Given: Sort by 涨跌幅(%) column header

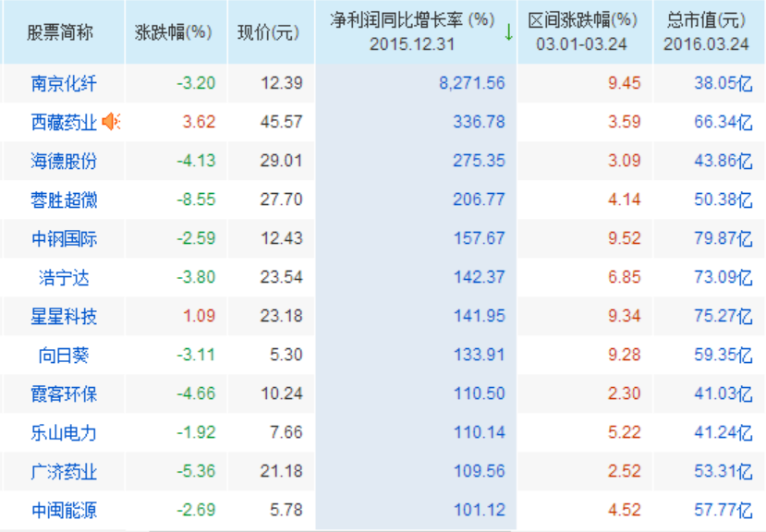Looking at the screenshot, I should pos(174,32).
